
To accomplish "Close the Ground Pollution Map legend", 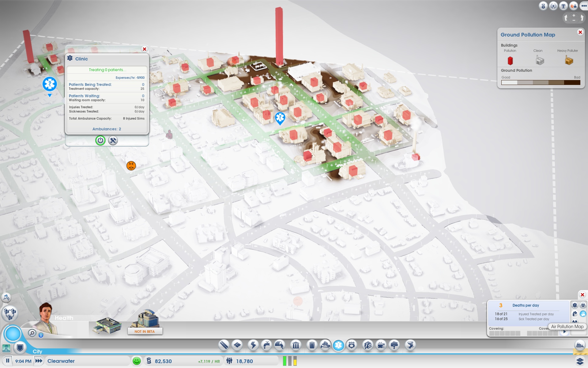I will tap(580, 32).
